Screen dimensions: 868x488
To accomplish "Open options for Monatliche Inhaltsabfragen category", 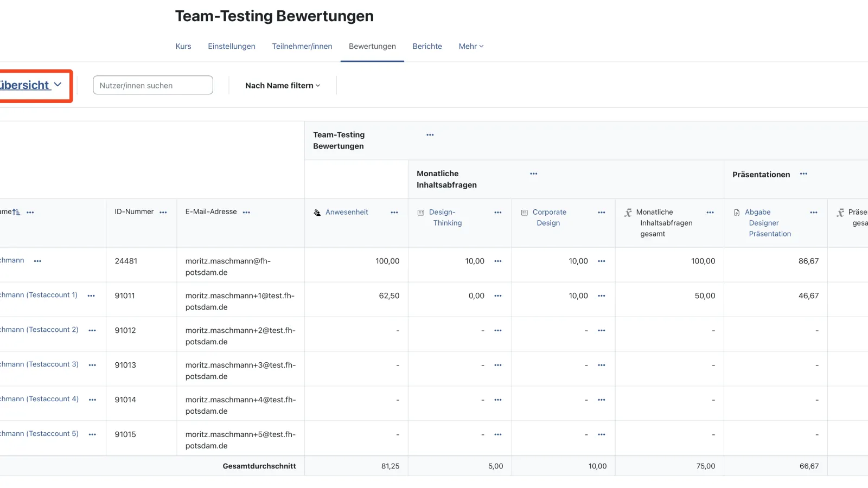I will point(533,174).
